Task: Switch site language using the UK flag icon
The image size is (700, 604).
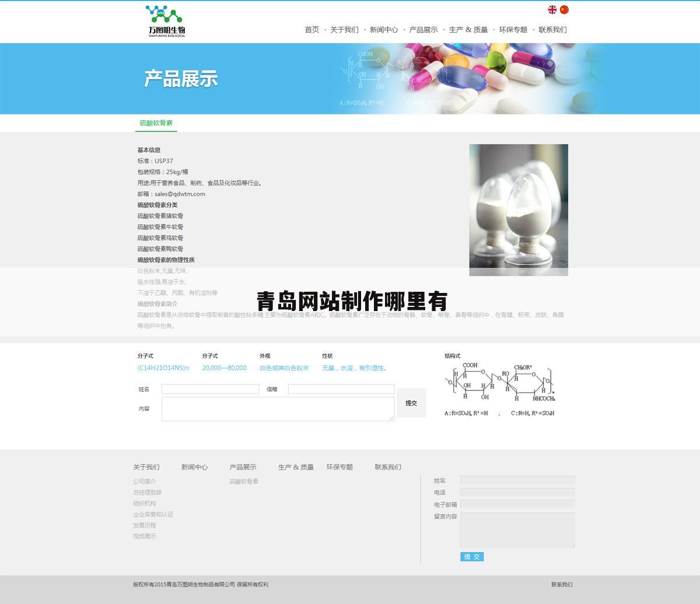Action: [x=551, y=9]
